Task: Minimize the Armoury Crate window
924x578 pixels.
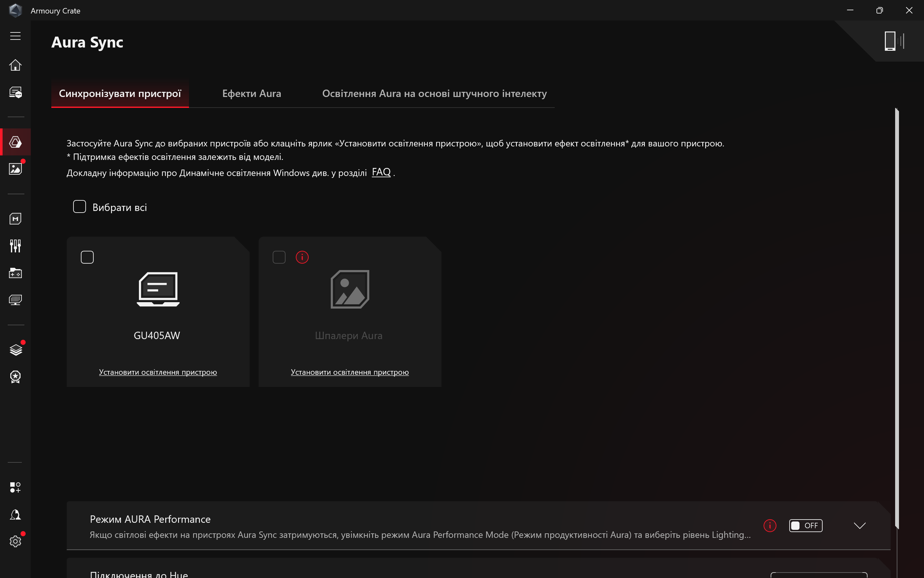Action: tap(850, 10)
